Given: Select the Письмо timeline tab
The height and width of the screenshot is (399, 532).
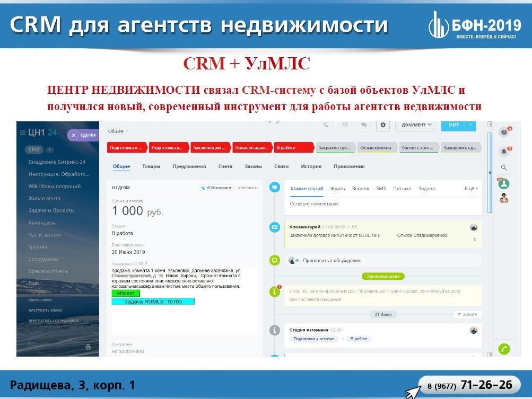Looking at the screenshot, I should [x=402, y=189].
